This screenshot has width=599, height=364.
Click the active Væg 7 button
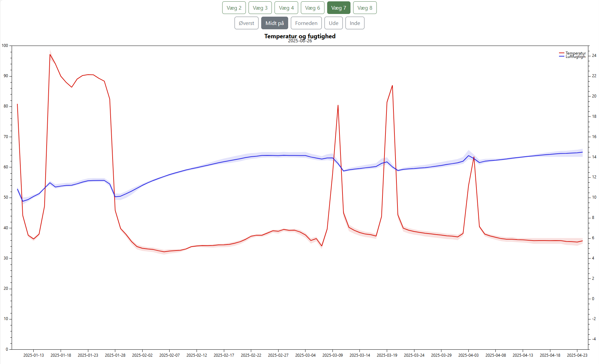point(339,8)
